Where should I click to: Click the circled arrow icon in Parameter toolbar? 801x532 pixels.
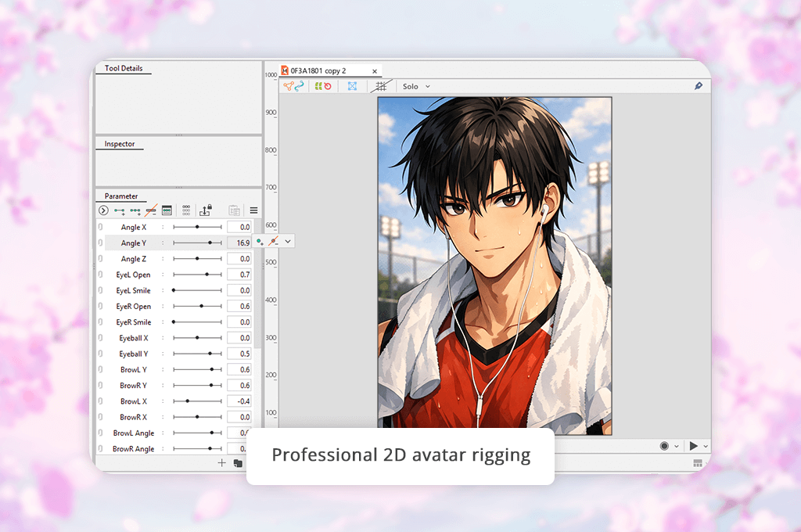click(103, 210)
